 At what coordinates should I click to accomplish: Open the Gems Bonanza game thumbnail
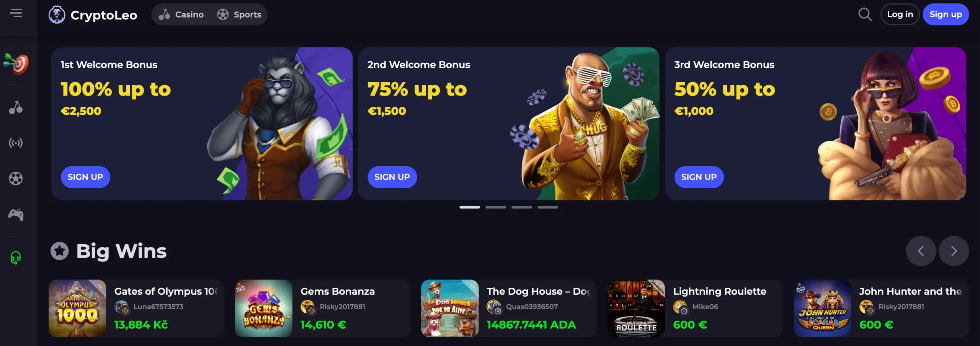[x=263, y=308]
